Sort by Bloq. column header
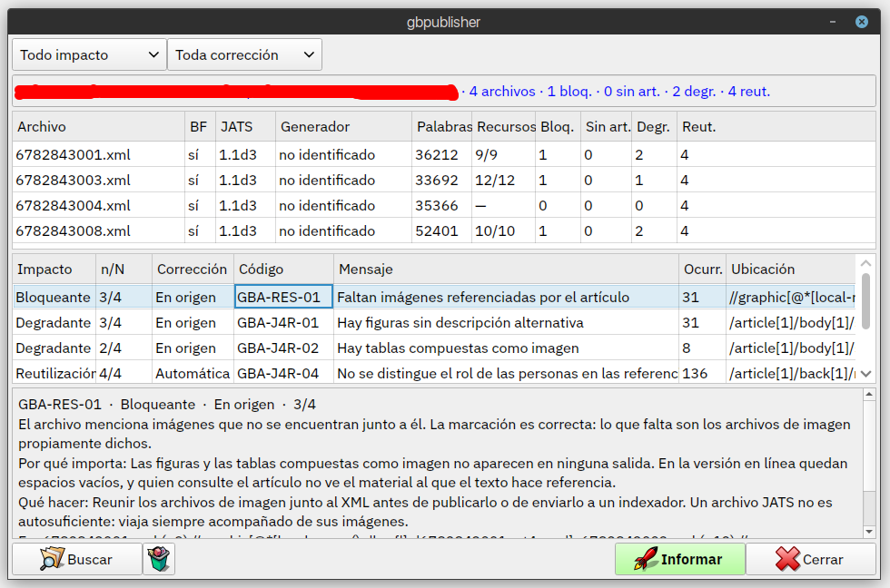 559,126
